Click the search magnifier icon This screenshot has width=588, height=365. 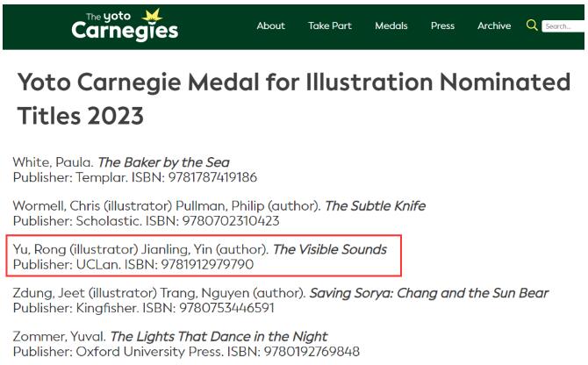(x=531, y=25)
